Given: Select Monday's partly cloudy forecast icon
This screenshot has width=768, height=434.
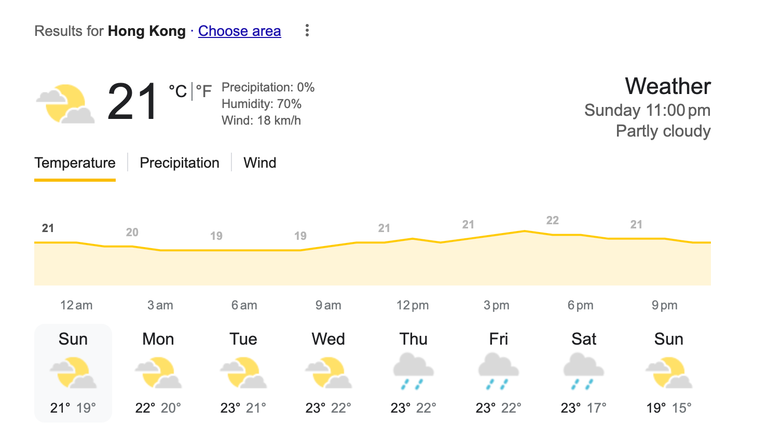Looking at the screenshot, I should tap(158, 373).
